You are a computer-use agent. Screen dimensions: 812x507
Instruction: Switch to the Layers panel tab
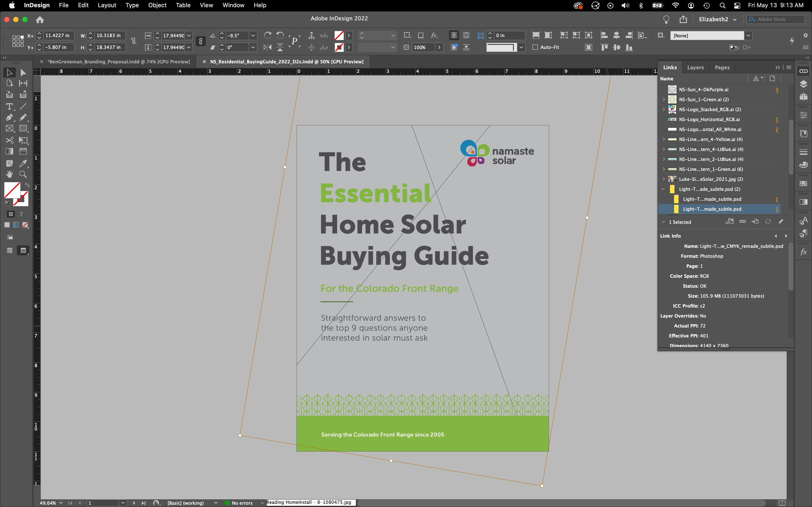[x=695, y=67]
